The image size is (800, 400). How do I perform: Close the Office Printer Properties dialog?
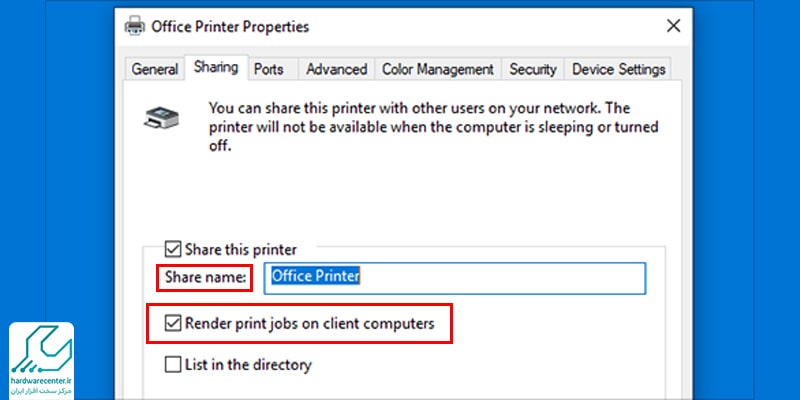[x=673, y=26]
